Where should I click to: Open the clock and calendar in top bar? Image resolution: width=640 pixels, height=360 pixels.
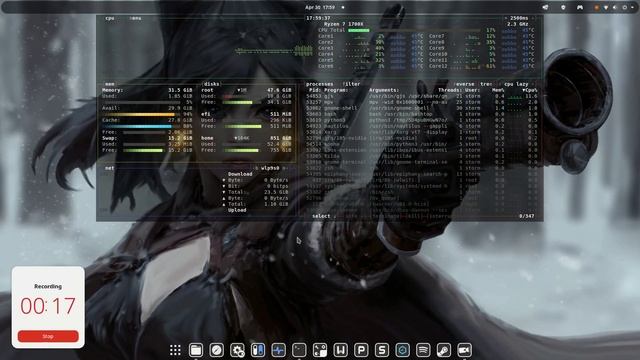coord(320,7)
